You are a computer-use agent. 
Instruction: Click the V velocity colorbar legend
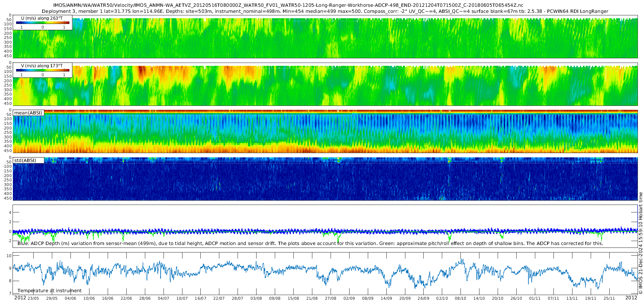[x=42, y=70]
